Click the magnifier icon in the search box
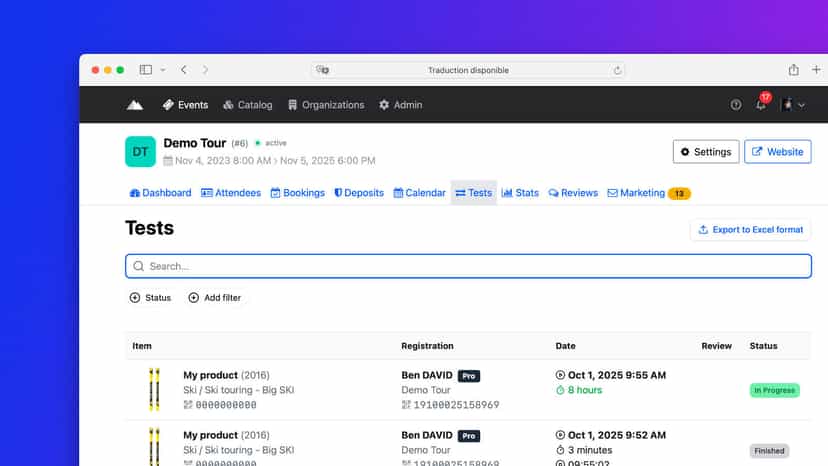The height and width of the screenshot is (466, 828). coord(138,266)
